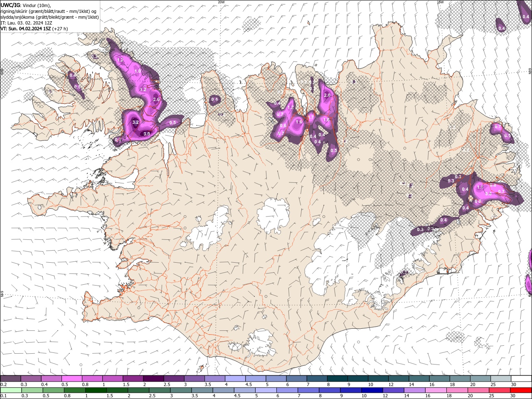Click the 3.2 precipitation value on the map
532x399 pixels.
135,122
